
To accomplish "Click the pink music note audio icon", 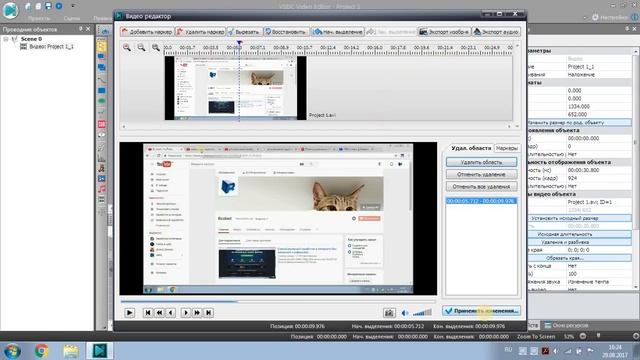I will click(102, 189).
